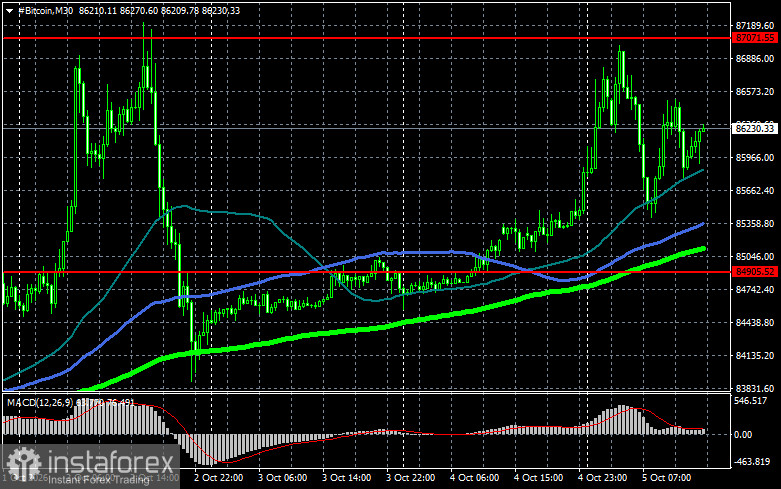Select the red 84905.52 support price tag
This screenshot has height=489, width=781.
(x=755, y=272)
